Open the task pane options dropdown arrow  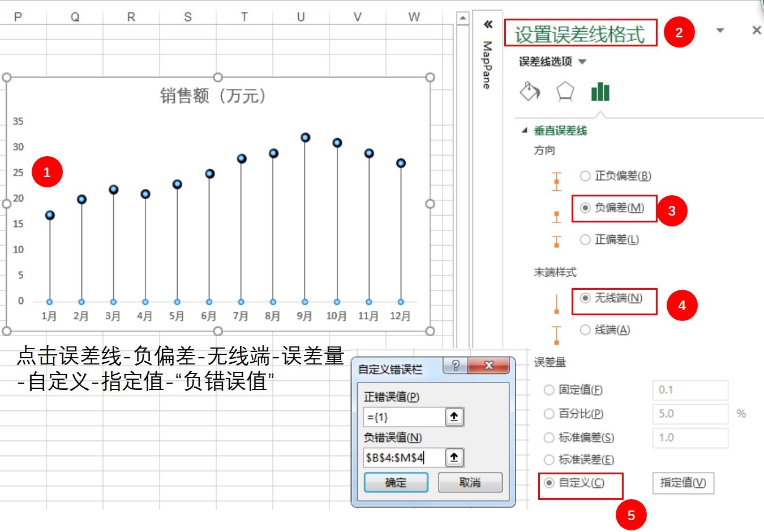[720, 31]
